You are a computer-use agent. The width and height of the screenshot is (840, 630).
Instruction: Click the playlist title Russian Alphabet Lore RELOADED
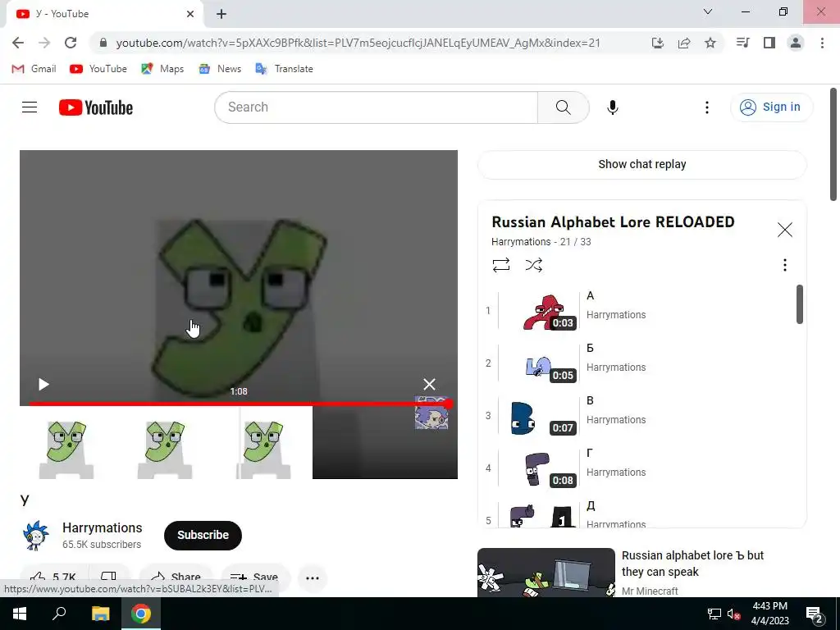(x=613, y=222)
